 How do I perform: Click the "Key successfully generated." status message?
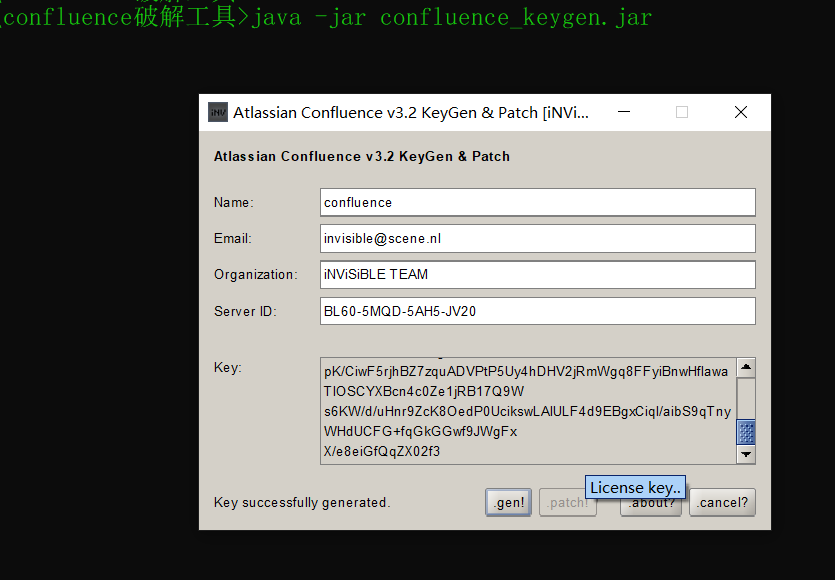(x=302, y=503)
